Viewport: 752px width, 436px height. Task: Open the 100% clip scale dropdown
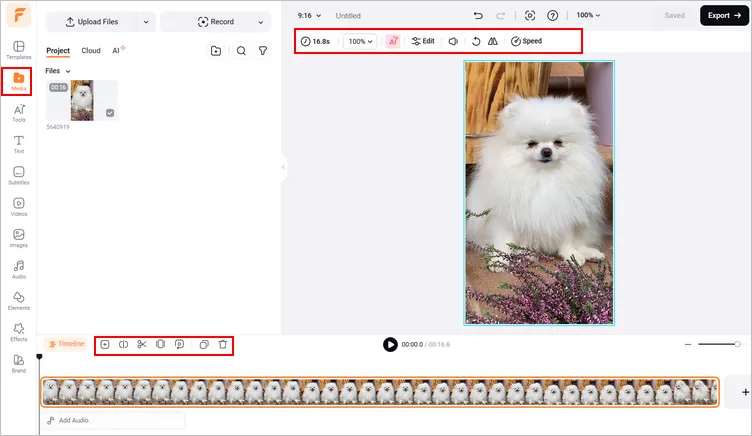pos(360,41)
